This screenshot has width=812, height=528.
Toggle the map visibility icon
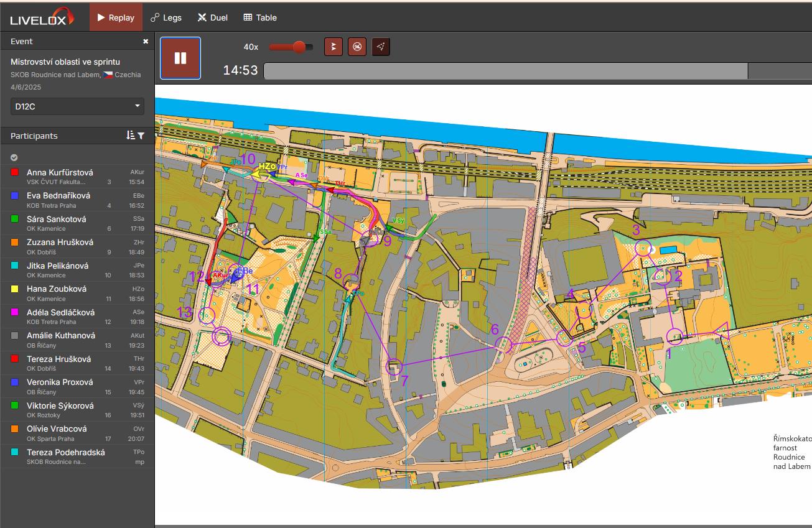pos(357,47)
